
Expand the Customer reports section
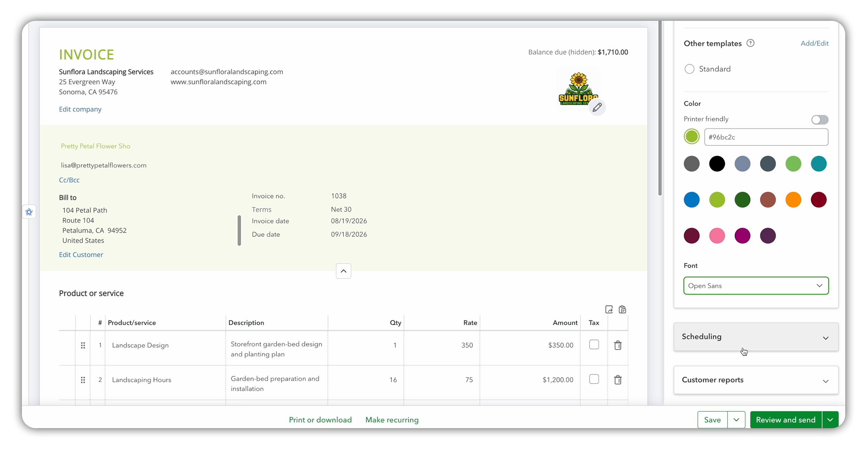click(x=756, y=380)
